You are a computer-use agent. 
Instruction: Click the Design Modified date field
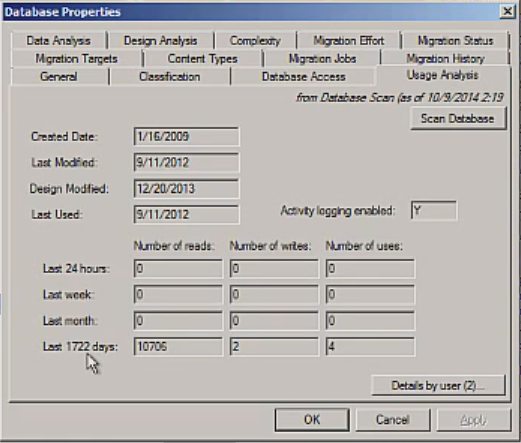pos(186,189)
